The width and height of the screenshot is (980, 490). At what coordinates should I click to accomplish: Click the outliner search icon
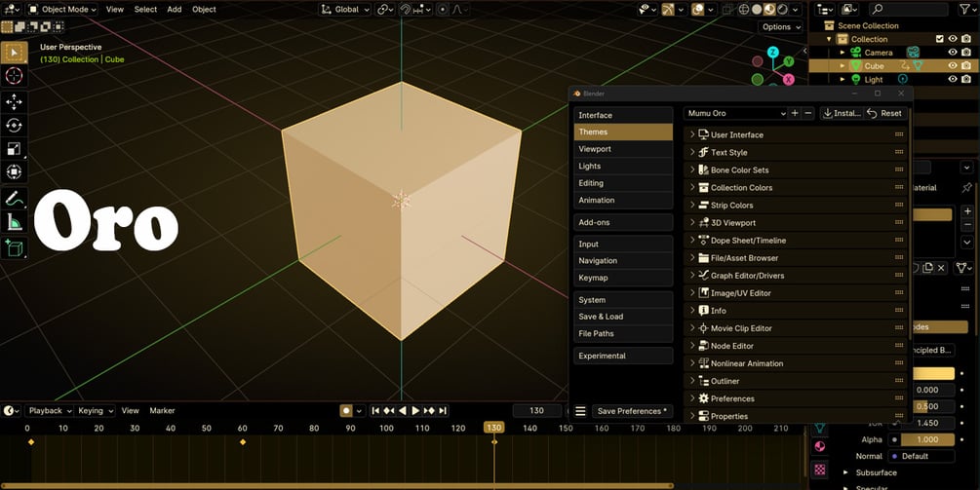coord(878,10)
